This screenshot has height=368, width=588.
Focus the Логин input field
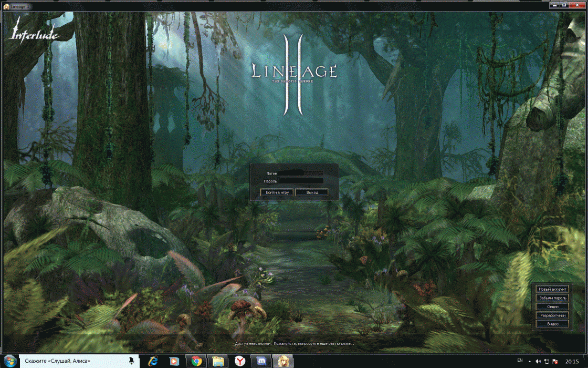click(x=301, y=173)
